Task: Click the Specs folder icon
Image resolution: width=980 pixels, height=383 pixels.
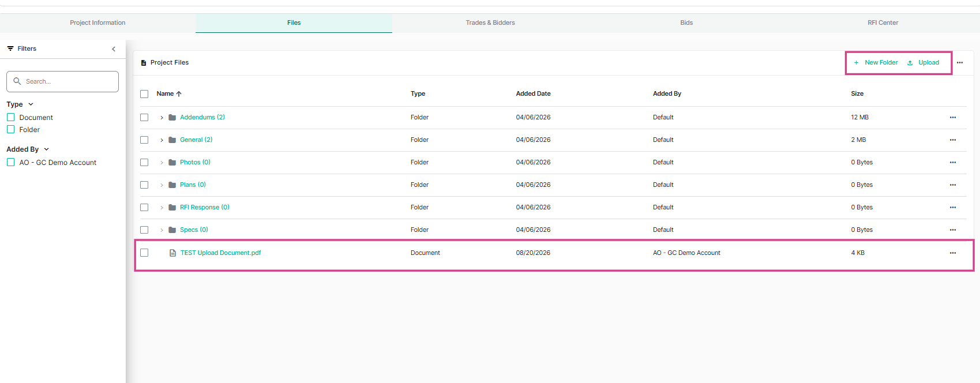Action: tap(172, 230)
